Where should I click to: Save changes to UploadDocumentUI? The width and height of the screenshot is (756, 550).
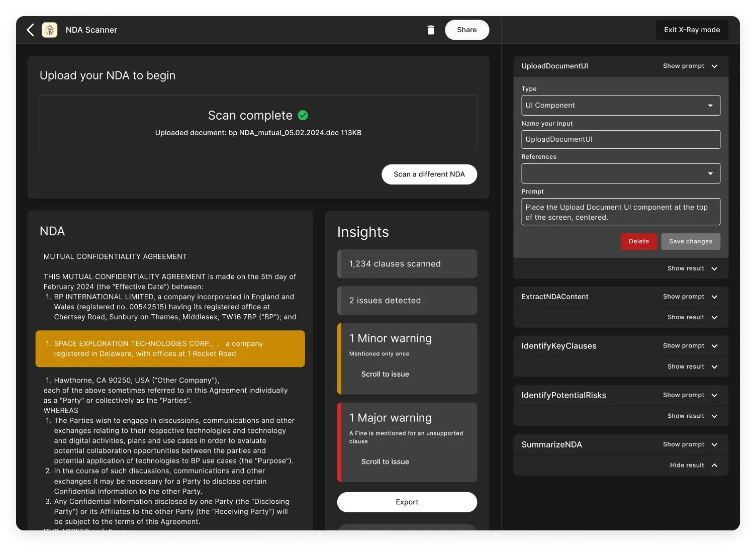coord(691,241)
